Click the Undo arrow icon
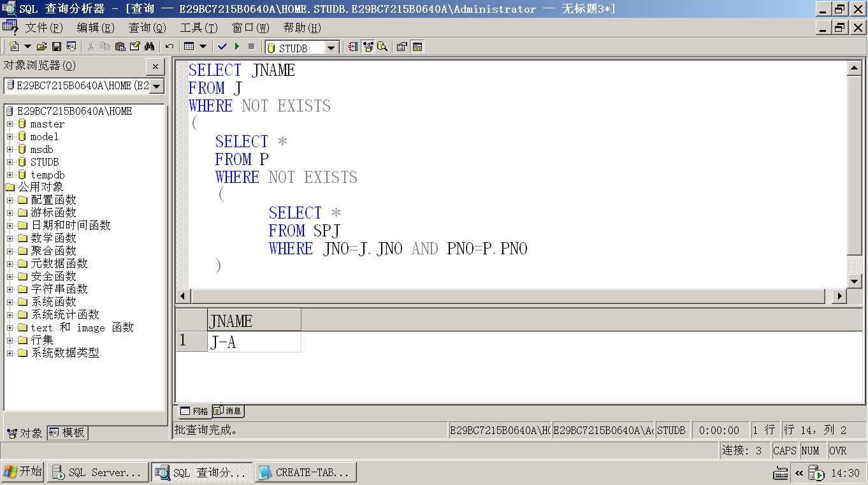868x485 pixels. tap(170, 47)
